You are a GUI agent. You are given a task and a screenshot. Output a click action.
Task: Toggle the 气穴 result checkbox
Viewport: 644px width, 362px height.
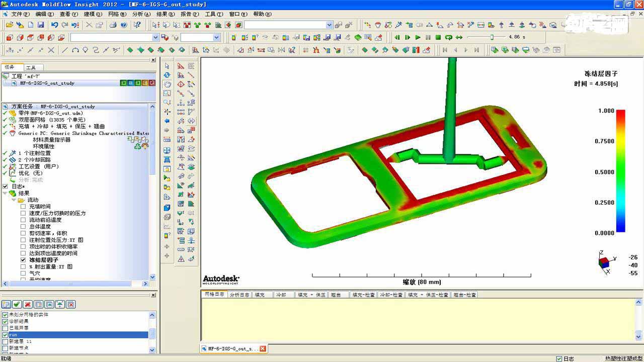point(23,274)
